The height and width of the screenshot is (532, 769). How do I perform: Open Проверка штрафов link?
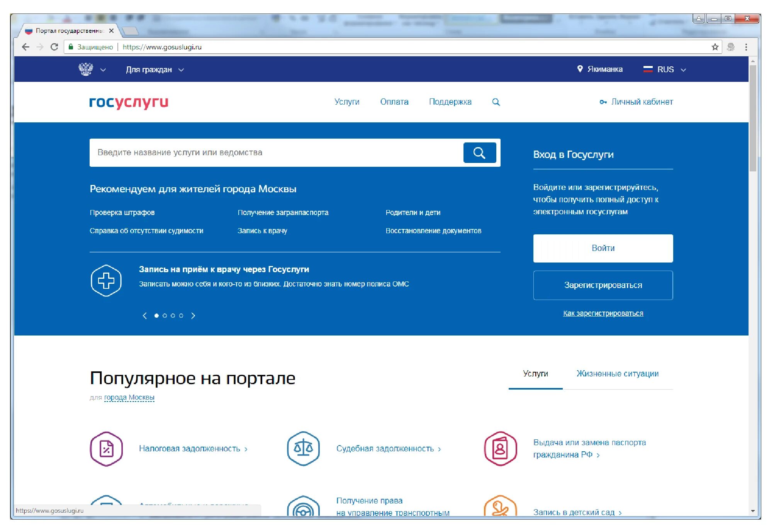pyautogui.click(x=122, y=212)
